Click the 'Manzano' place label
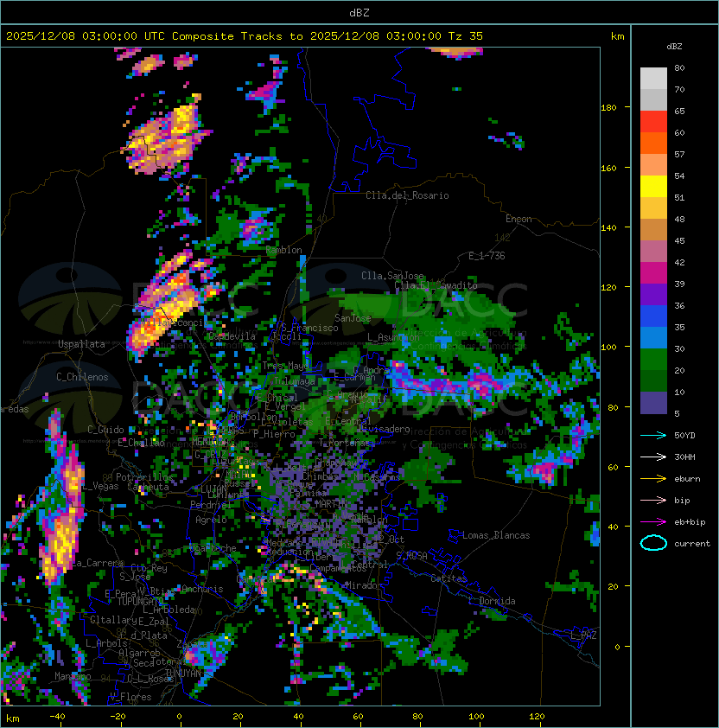This screenshot has height=728, width=719. click(73, 676)
